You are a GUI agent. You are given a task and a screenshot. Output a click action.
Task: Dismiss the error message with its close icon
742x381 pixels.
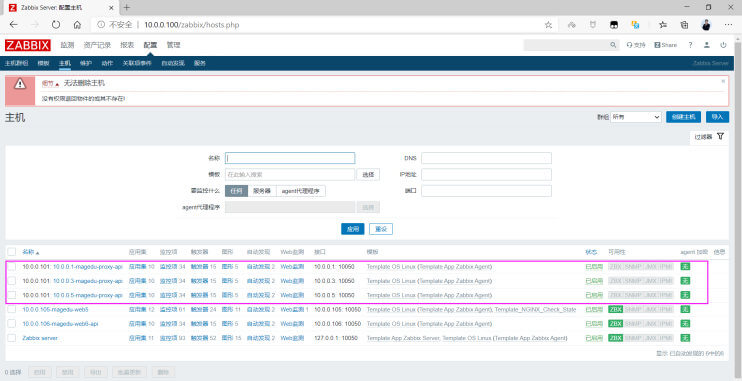pos(723,81)
